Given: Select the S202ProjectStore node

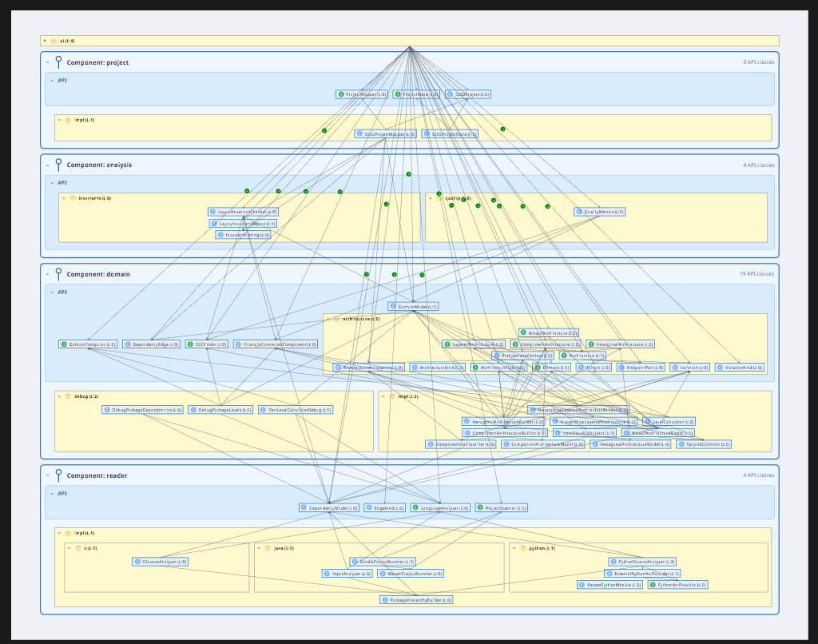Looking at the screenshot, I should coord(450,134).
